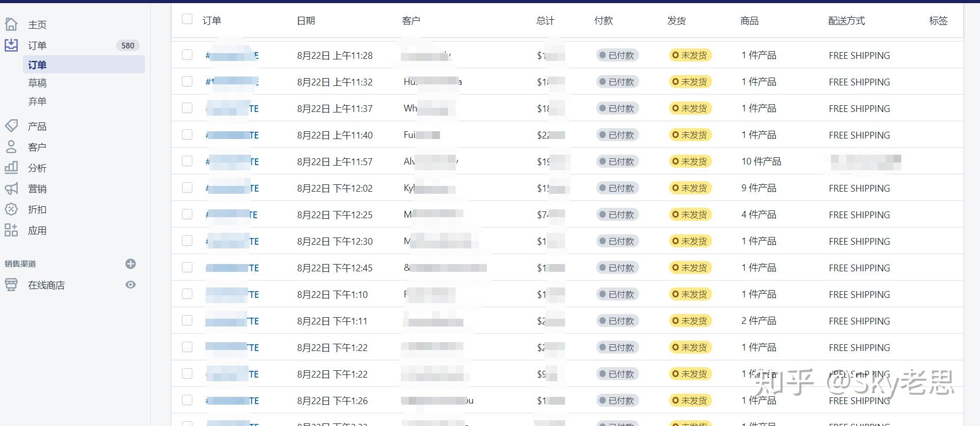Go to 草稿 drafts submenu
This screenshot has width=980, height=426.
(x=38, y=83)
